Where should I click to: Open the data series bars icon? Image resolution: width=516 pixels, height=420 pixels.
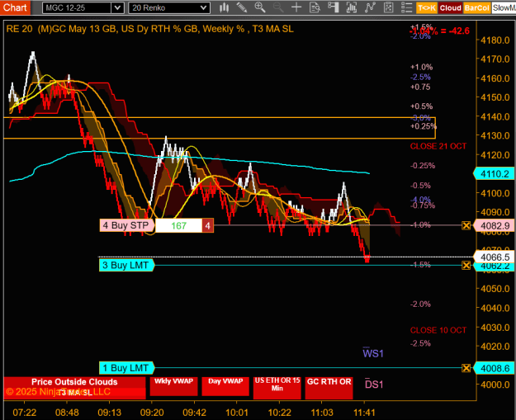click(x=352, y=7)
